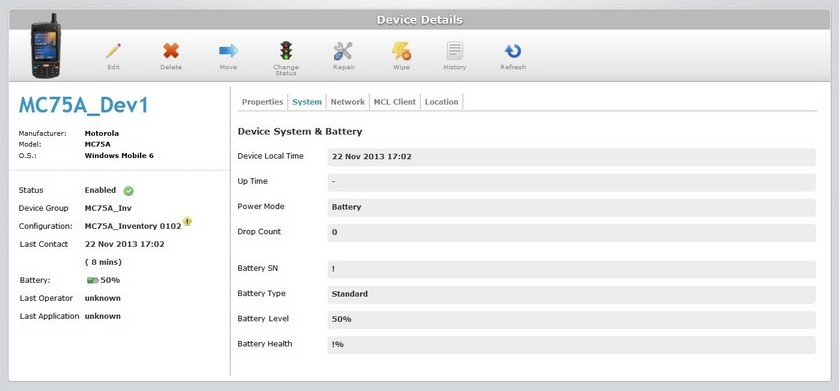Screen dimensions: 840x391
Task: Click the Edit pencil icon
Action: point(113,51)
